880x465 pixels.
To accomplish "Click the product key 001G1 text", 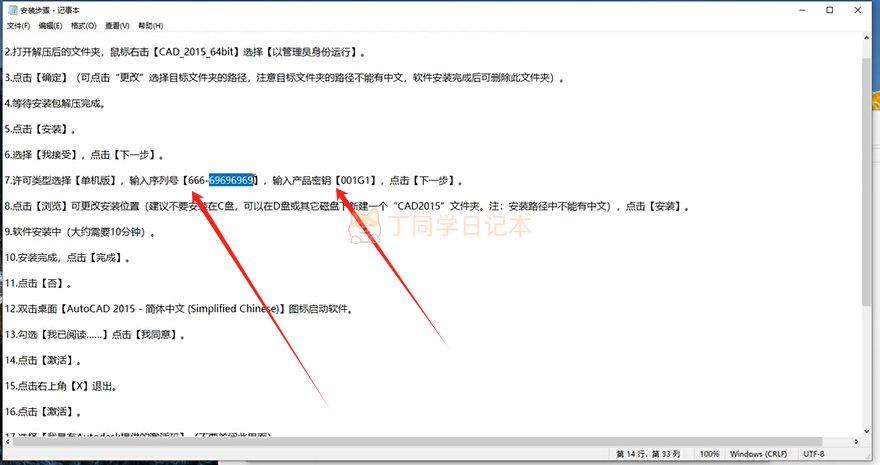I will [x=356, y=181].
